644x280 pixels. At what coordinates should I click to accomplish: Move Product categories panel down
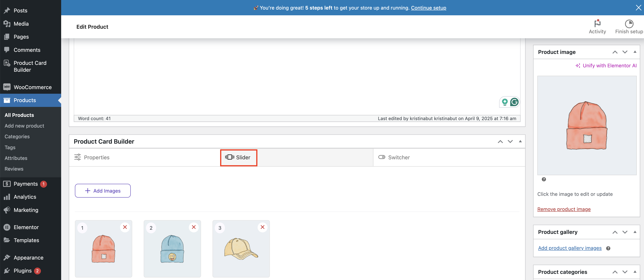625,272
